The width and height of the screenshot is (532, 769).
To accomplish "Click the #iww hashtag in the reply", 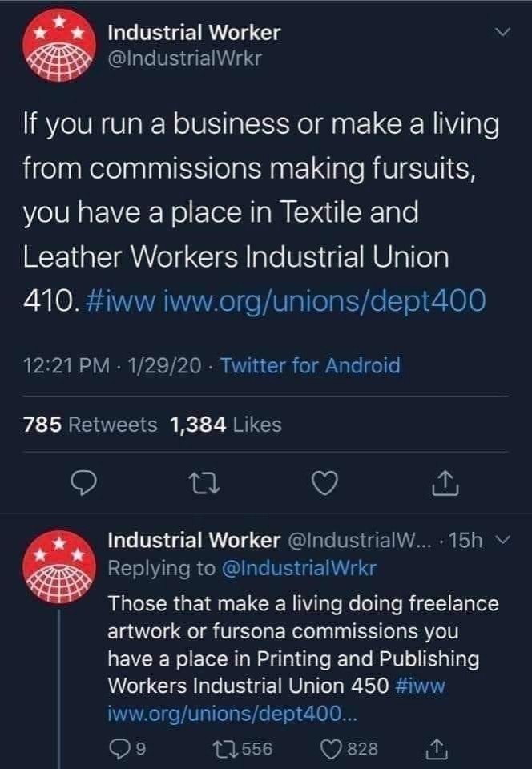I will point(420,686).
